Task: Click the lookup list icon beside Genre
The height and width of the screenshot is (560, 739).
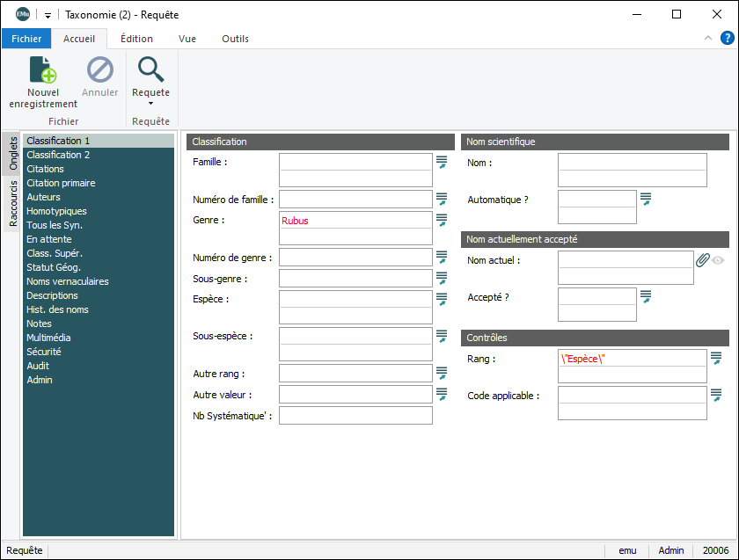Action: tap(442, 220)
